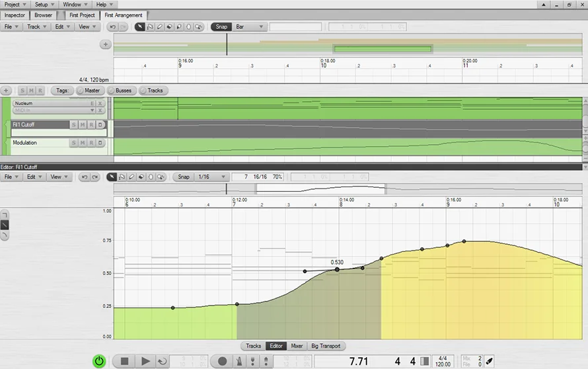Select the pencil tool in arrangement toolbar
The image size is (588, 369).
coord(161,27)
